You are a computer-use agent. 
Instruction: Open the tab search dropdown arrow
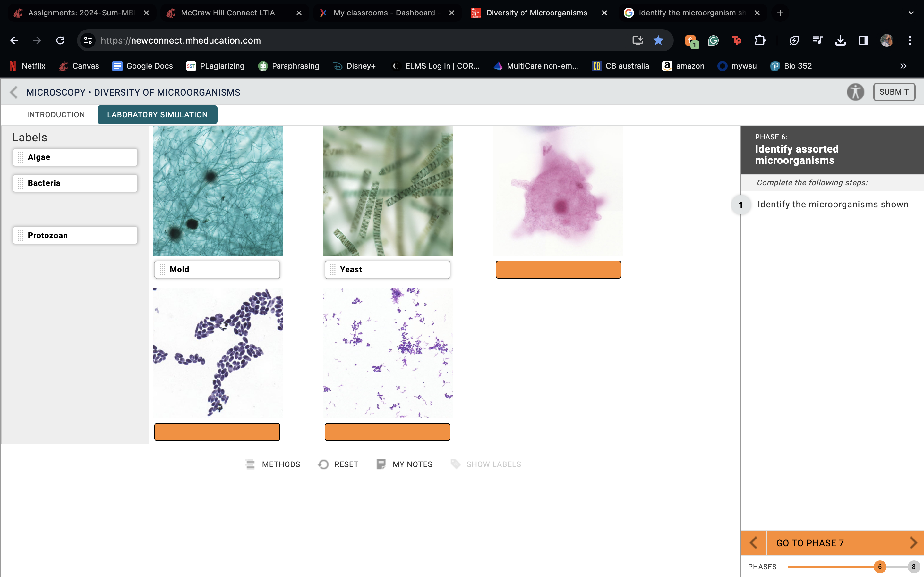(911, 13)
